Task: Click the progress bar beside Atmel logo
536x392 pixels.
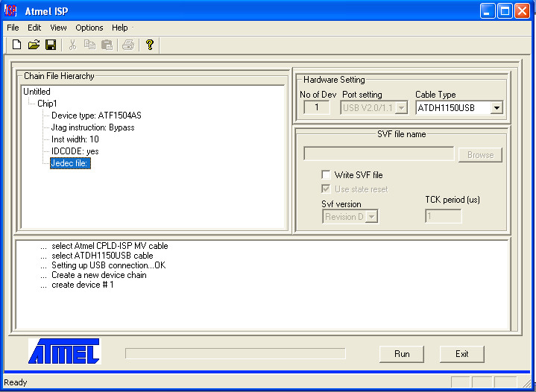Action: point(235,353)
